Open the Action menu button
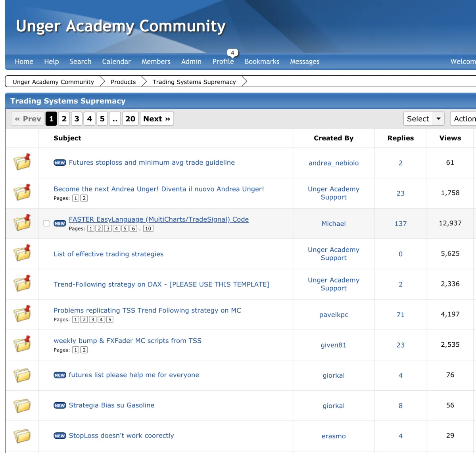 [x=463, y=119]
